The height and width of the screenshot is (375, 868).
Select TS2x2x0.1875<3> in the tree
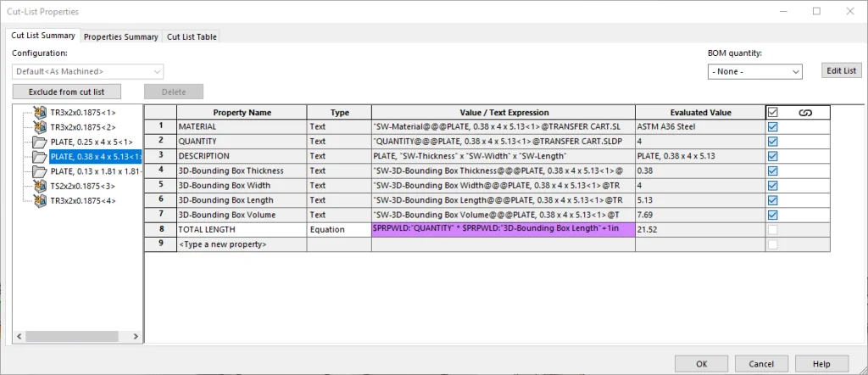pos(83,186)
